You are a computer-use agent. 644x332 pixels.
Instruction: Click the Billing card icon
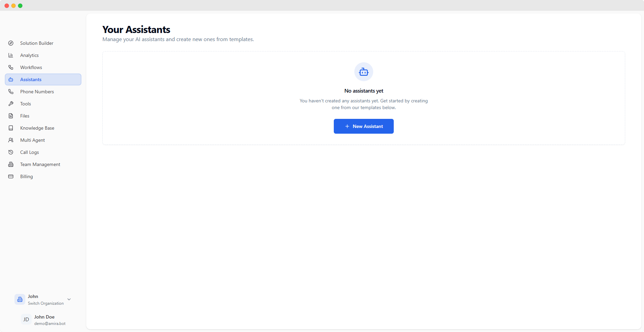coord(11,176)
